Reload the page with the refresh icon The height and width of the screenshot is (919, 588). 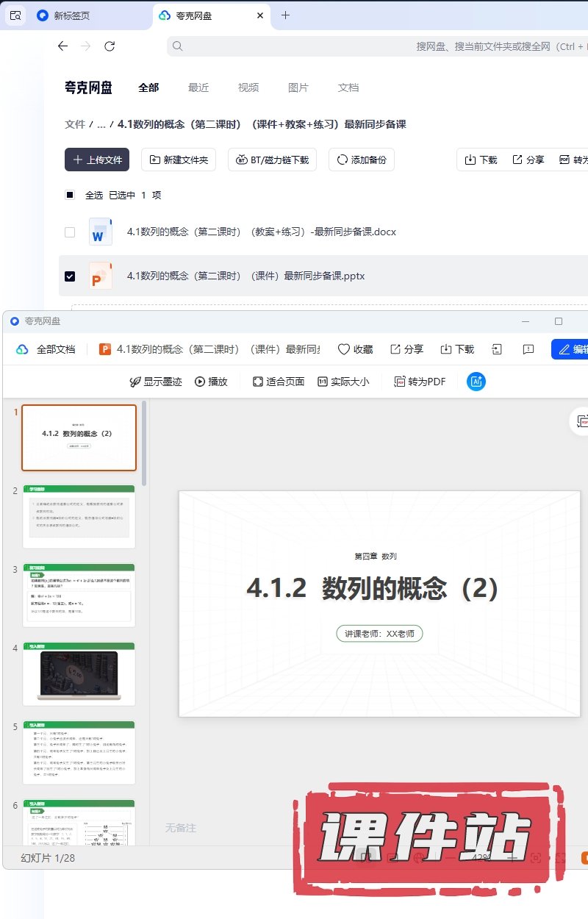110,46
